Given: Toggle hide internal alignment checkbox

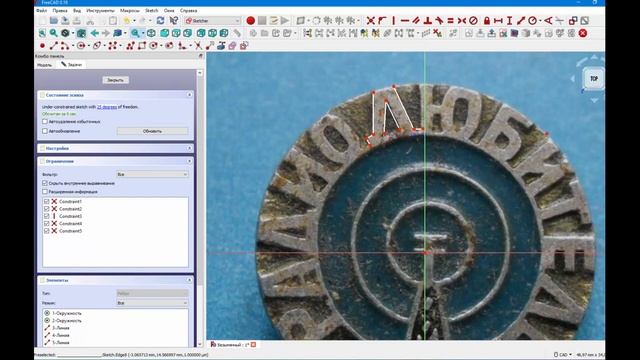Looking at the screenshot, I should pos(45,183).
